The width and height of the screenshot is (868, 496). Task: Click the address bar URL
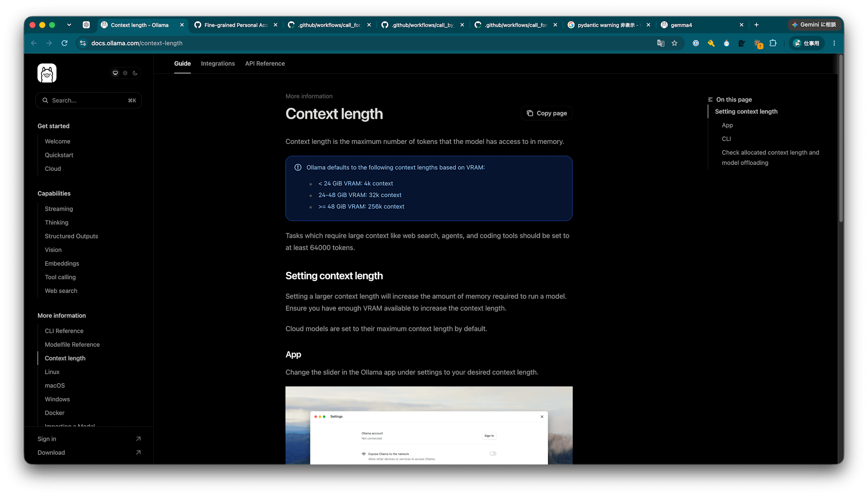(137, 43)
